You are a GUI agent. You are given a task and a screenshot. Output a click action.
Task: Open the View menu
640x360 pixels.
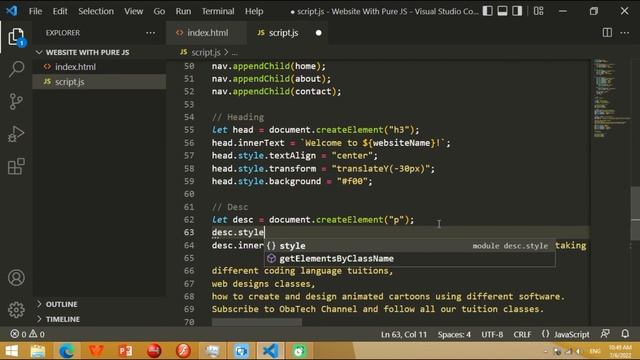pyautogui.click(x=133, y=11)
